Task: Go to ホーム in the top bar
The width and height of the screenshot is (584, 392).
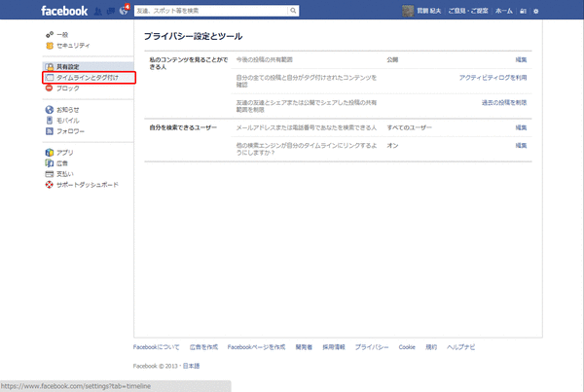Action: [x=504, y=11]
